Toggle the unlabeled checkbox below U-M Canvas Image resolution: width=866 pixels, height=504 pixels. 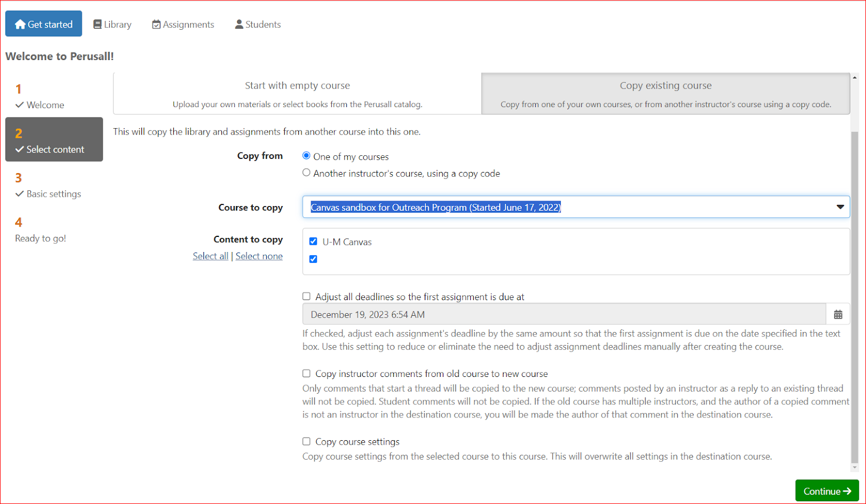[313, 259]
